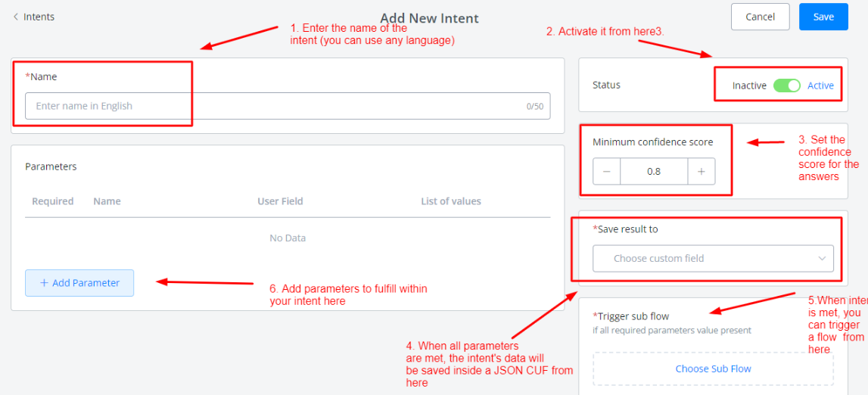Click the plus icon in Add Parameter
The width and height of the screenshot is (868, 395).
point(44,283)
